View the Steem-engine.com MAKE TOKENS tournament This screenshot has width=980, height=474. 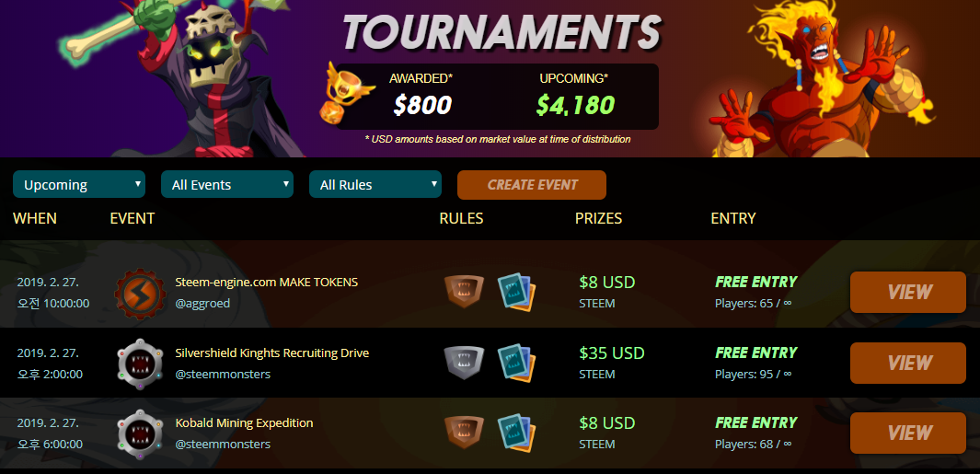click(908, 292)
